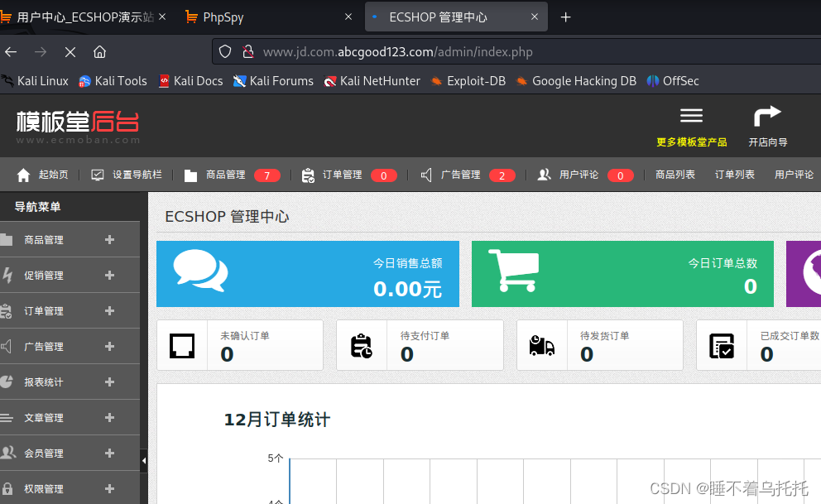This screenshot has height=504, width=821.
Task: Click 报表统计 label in sidebar menu
Action: coord(44,382)
